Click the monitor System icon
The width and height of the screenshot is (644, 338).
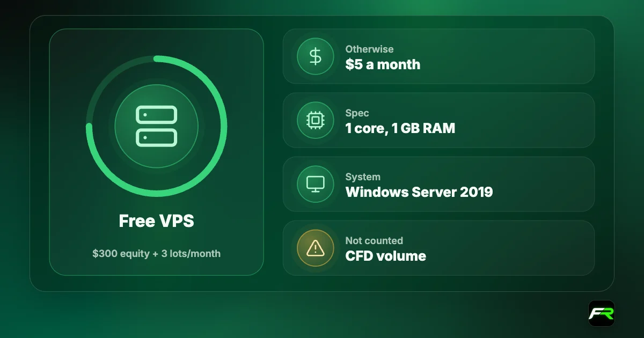pos(316,184)
